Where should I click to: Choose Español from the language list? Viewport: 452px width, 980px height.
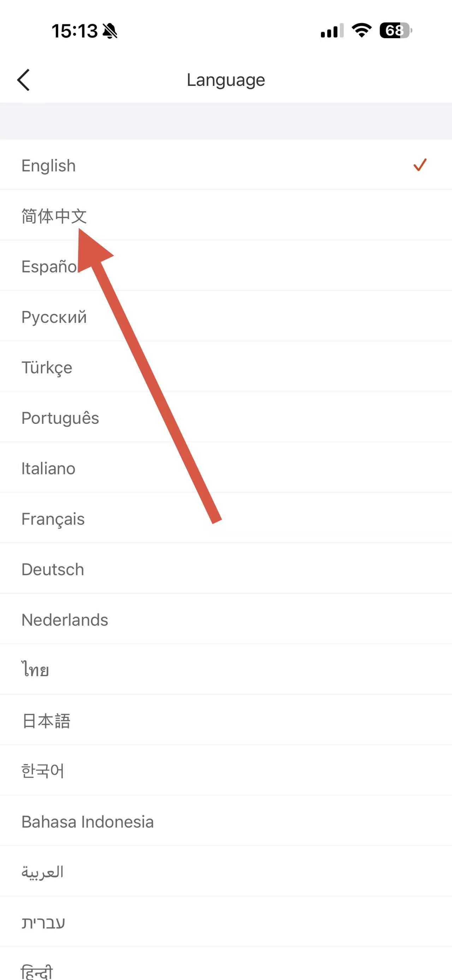49,266
